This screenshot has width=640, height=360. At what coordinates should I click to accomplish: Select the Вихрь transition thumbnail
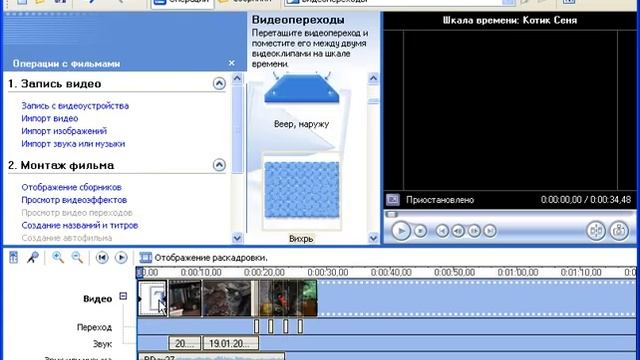(302, 190)
